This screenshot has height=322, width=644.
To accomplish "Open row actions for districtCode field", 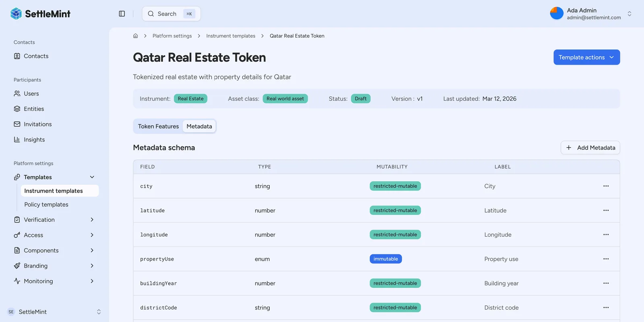I will click(606, 307).
